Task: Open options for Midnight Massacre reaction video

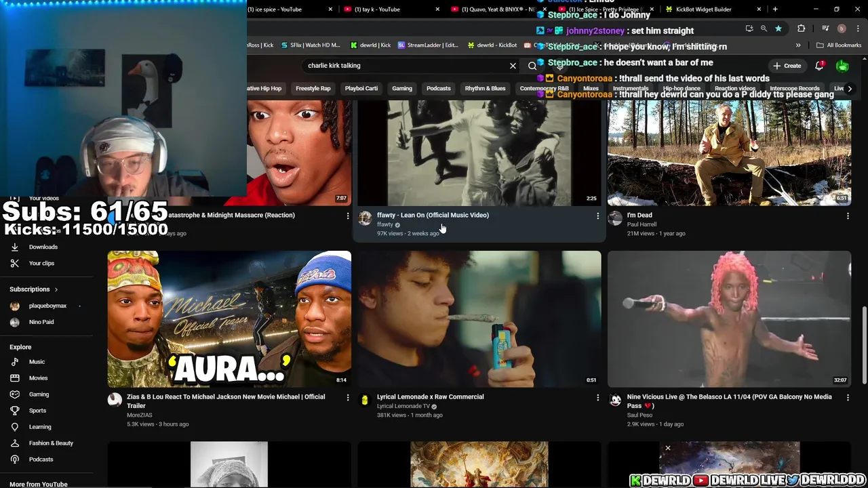Action: click(348, 216)
